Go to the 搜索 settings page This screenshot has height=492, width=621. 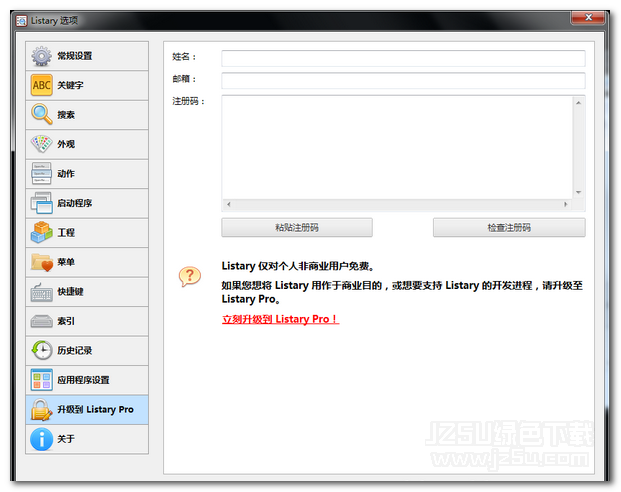87,114
